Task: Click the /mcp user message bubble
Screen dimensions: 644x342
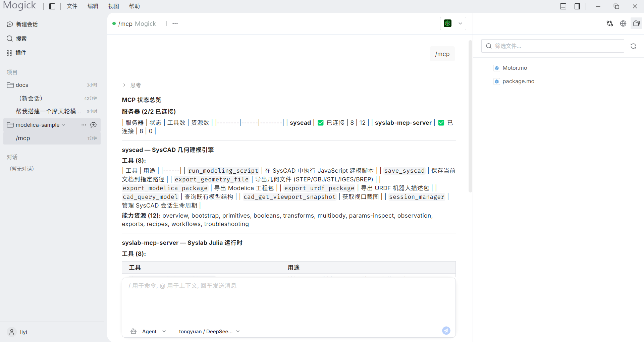Action: 442,54
